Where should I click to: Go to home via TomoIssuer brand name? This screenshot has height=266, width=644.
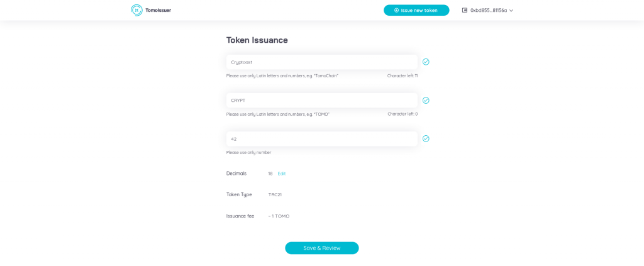158,10
